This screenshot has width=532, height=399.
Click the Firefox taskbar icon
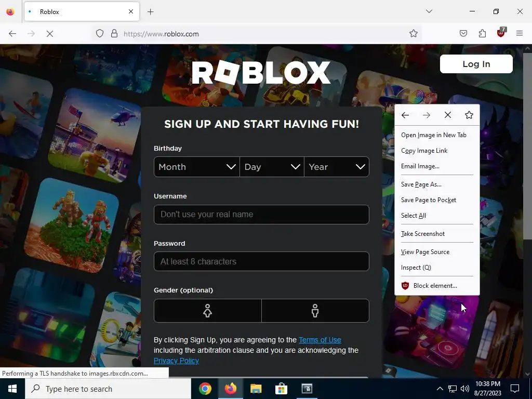pos(230,389)
